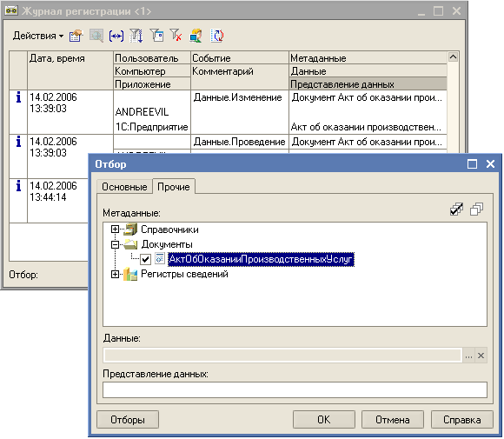Click the check all metadata icon

(457, 210)
